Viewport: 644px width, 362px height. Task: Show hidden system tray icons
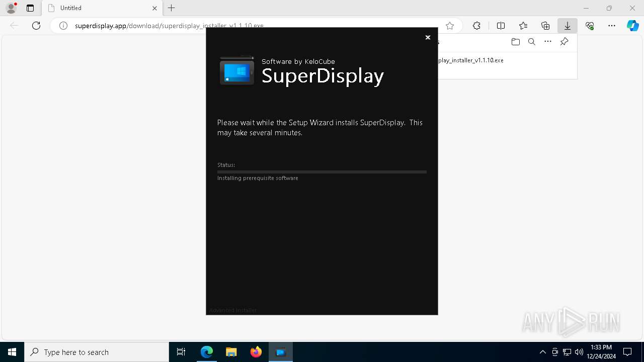coord(542,352)
